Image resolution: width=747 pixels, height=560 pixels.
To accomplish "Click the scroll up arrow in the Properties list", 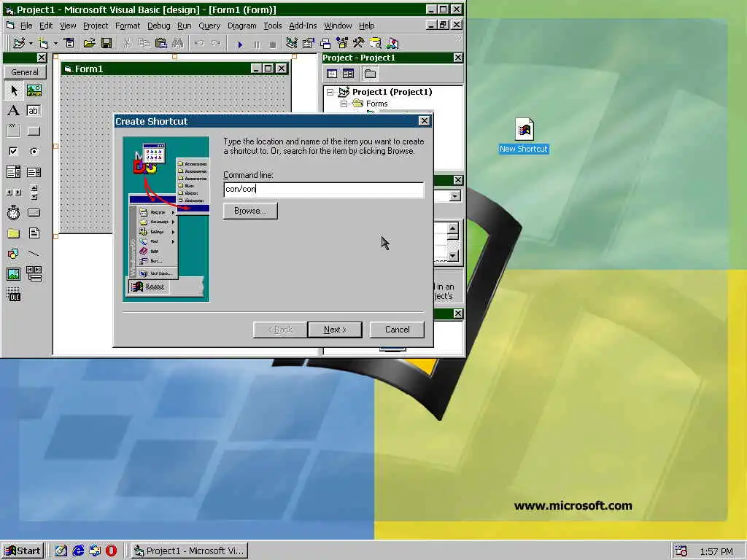I will point(452,228).
